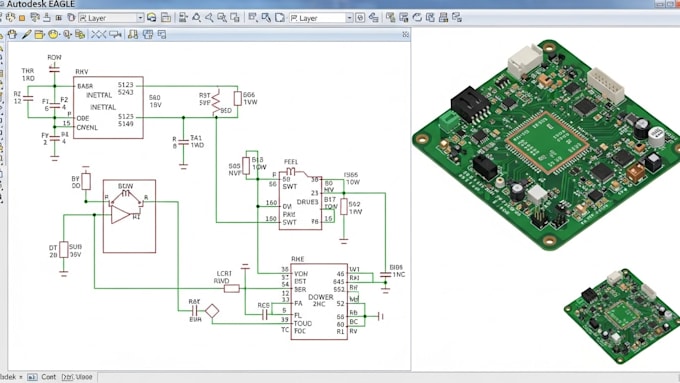Expand the second Layer dropdown arrow
The width and height of the screenshot is (680, 383).
coord(349,18)
